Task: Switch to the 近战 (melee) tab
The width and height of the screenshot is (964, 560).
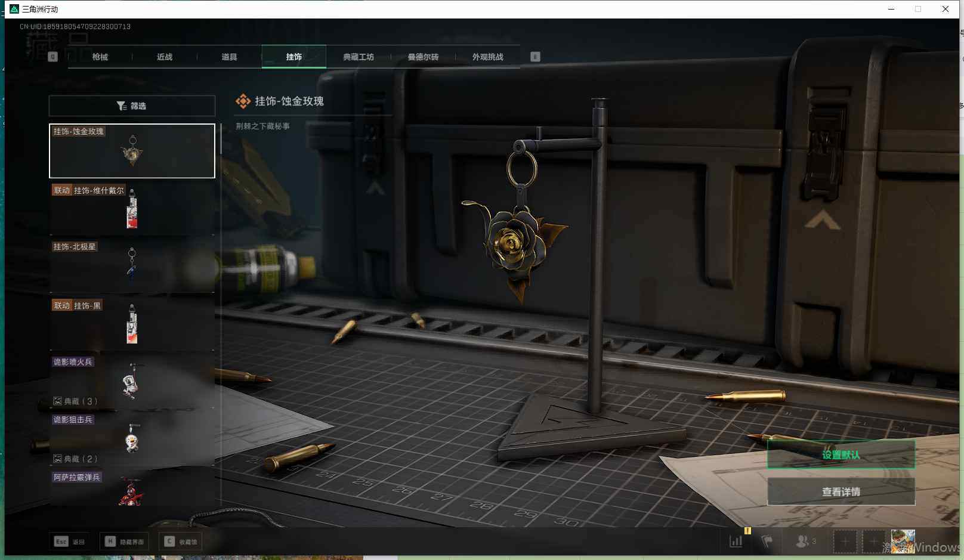Action: tap(165, 57)
